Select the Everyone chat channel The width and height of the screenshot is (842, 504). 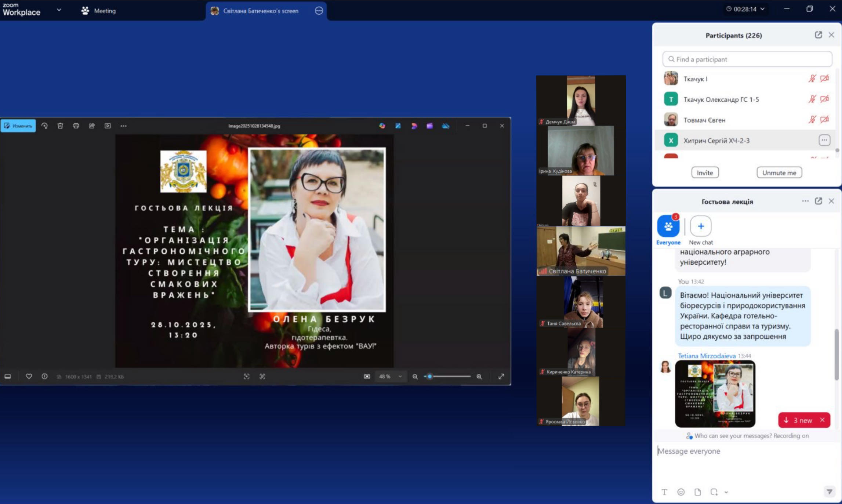[668, 226]
